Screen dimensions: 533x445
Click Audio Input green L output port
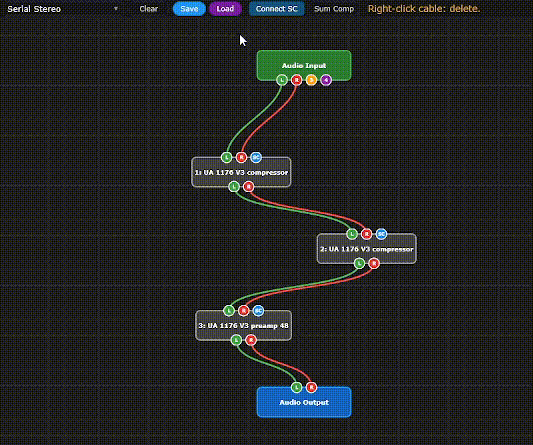tap(282, 80)
